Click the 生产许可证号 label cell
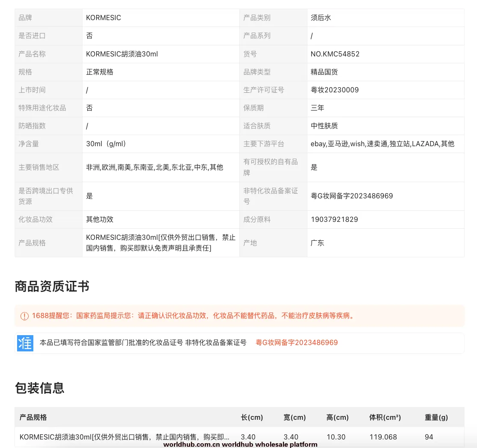 (x=273, y=90)
